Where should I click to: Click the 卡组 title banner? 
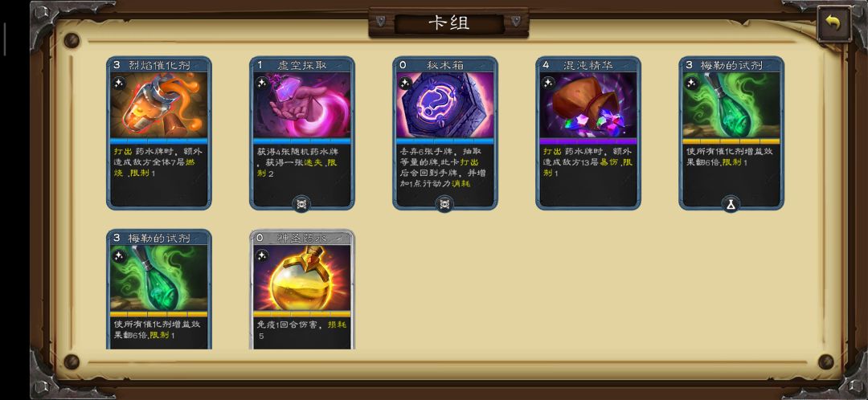pyautogui.click(x=449, y=23)
